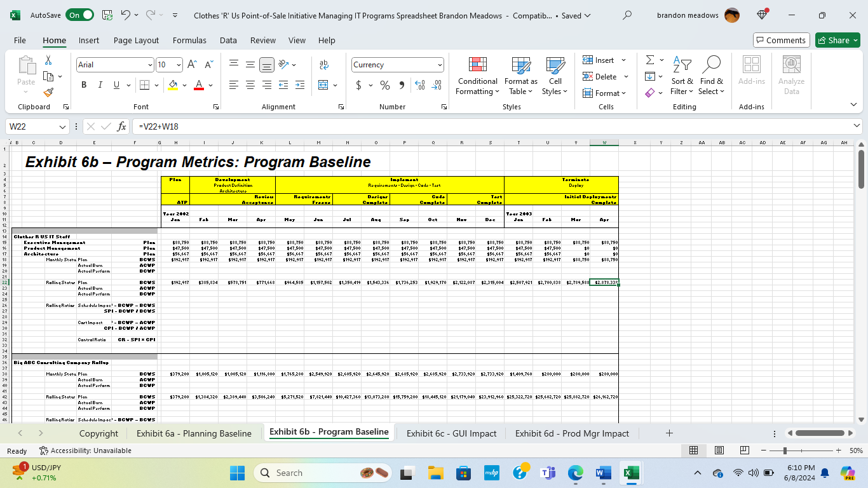
Task: Open the Exhibit 6c - GUI Impact sheet
Action: pos(451,433)
